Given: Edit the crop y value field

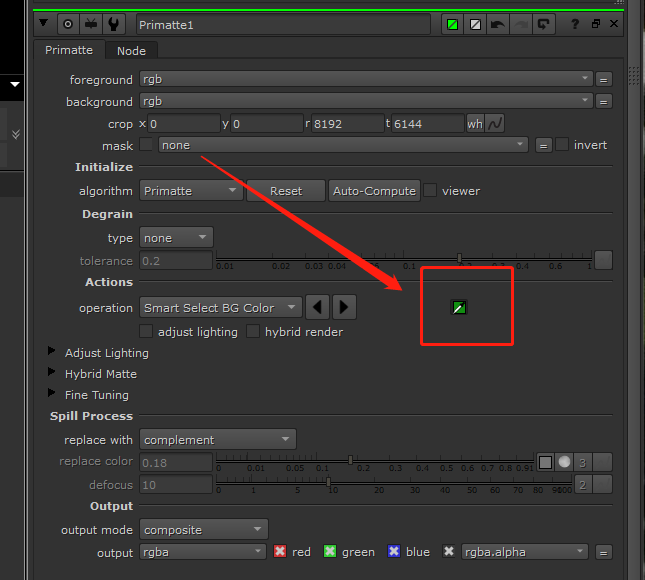Looking at the screenshot, I should pyautogui.click(x=267, y=124).
